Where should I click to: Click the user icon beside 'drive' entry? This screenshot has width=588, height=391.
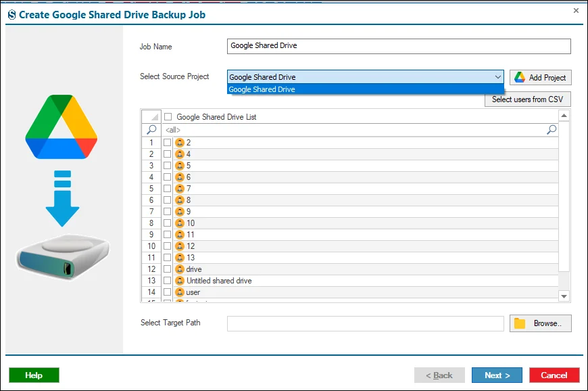[180, 269]
